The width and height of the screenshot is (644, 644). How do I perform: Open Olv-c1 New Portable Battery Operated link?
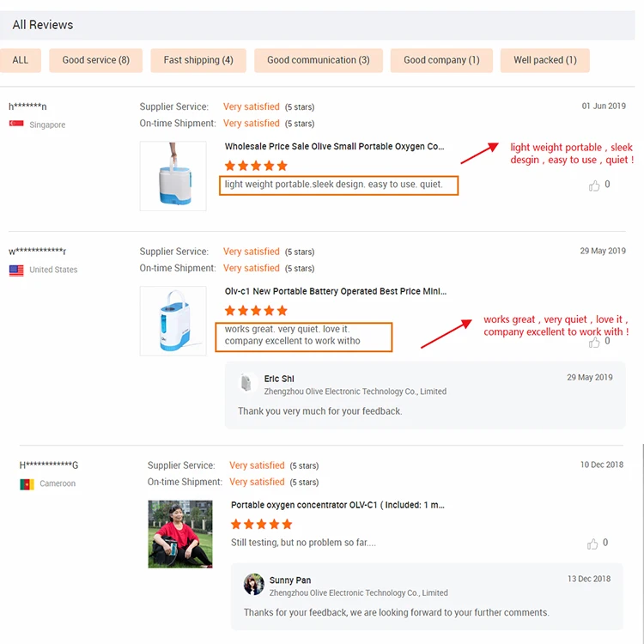click(x=335, y=292)
